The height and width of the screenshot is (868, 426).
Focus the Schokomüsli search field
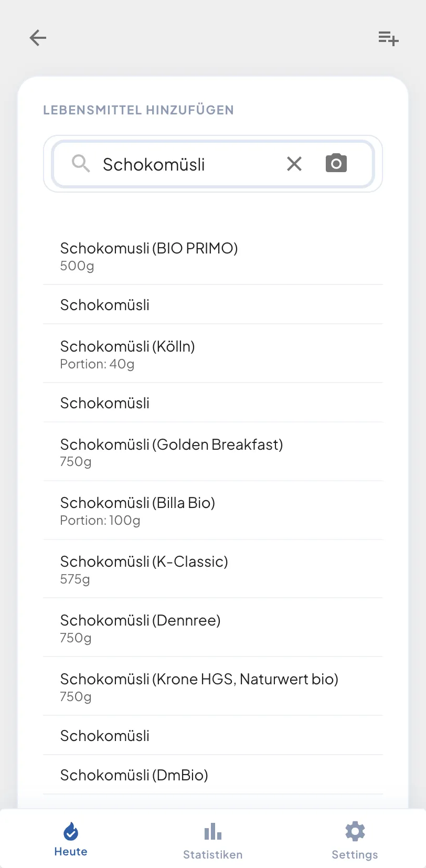click(184, 164)
